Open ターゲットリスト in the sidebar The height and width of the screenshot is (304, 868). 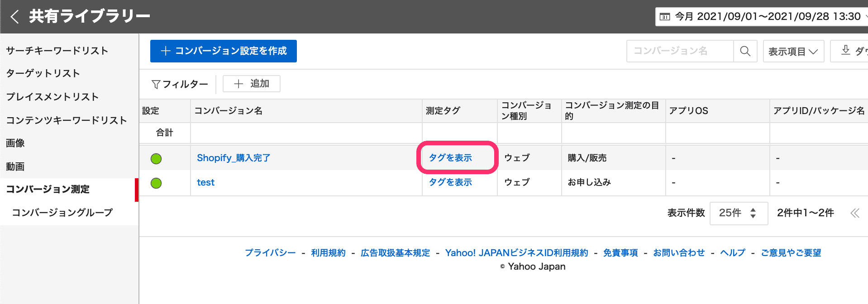coord(43,73)
